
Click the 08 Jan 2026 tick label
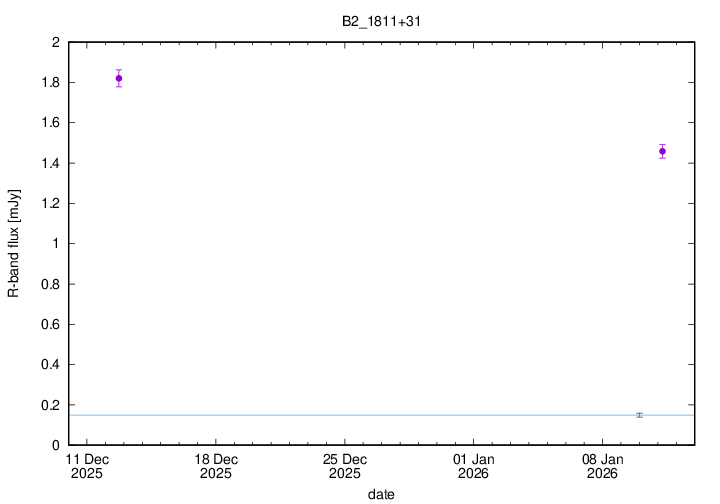[603, 466]
